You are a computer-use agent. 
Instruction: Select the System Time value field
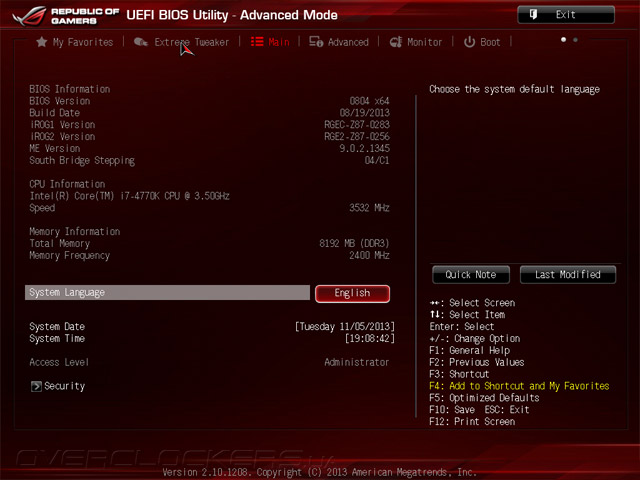[x=370, y=338]
